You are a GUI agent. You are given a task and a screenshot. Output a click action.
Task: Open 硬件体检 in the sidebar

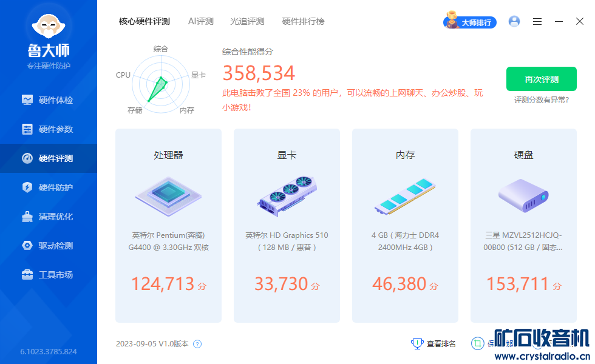tap(48, 100)
